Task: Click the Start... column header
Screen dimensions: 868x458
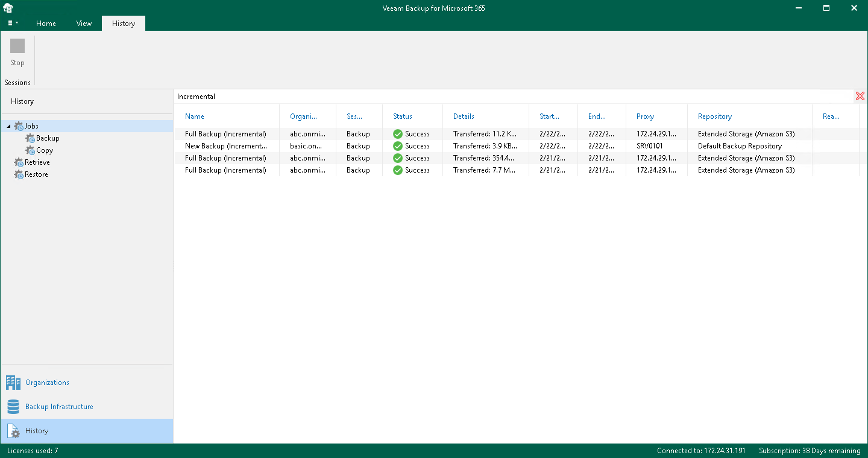Action: (549, 116)
